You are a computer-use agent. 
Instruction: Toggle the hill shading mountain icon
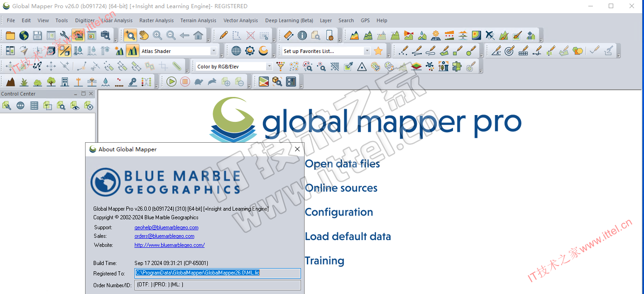click(x=132, y=51)
